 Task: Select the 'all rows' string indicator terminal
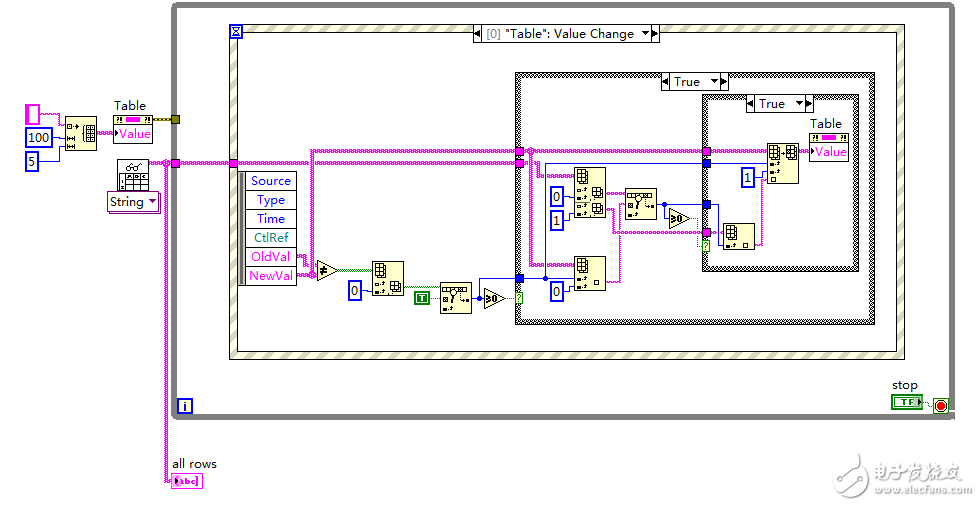click(187, 480)
